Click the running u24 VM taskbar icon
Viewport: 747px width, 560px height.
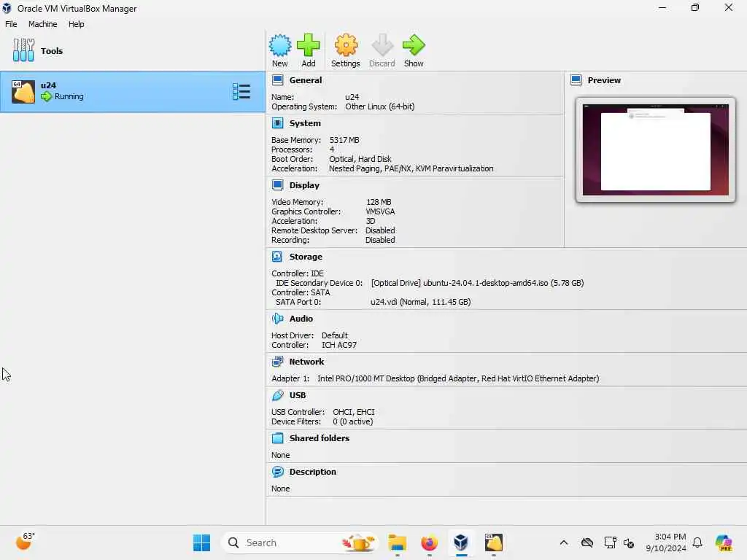pos(494,542)
